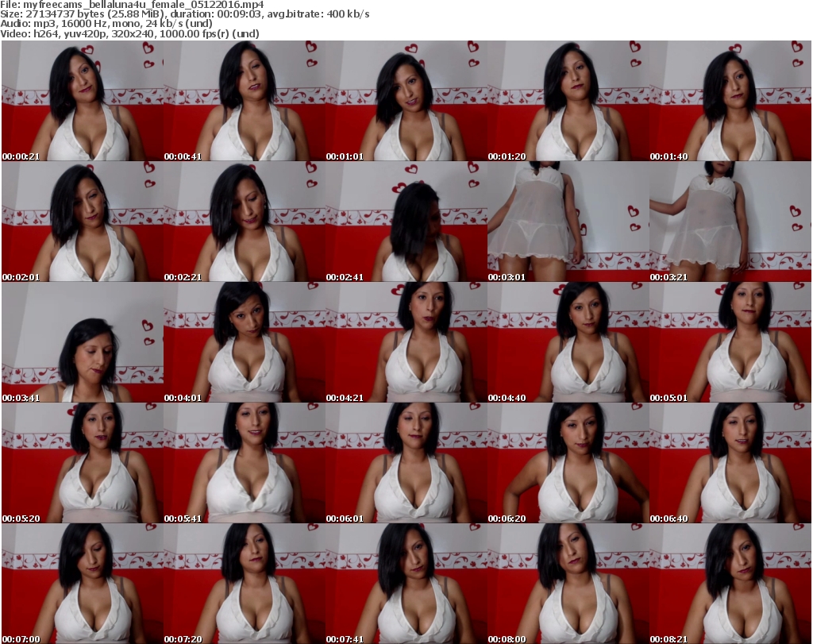Viewport: 813px width, 644px height.
Task: Open the frame stamped 00:04:01
Action: [x=245, y=343]
